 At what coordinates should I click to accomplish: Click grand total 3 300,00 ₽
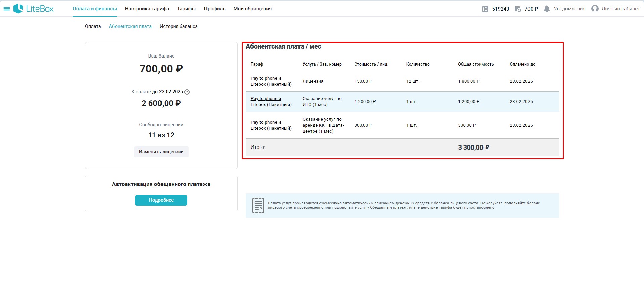473,147
